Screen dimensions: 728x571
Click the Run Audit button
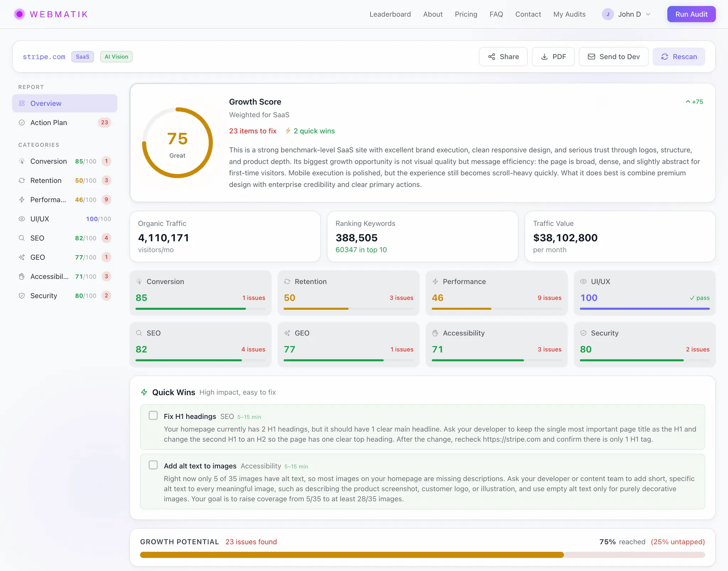tap(691, 14)
